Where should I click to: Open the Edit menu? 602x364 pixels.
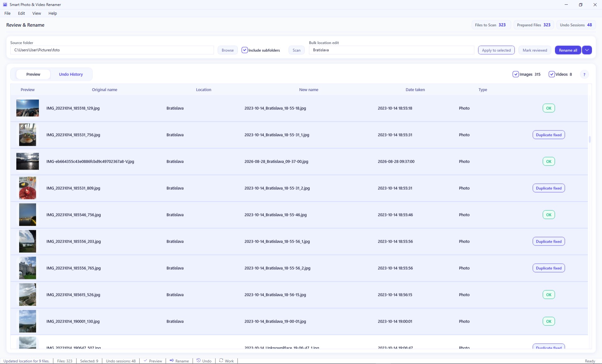[21, 13]
